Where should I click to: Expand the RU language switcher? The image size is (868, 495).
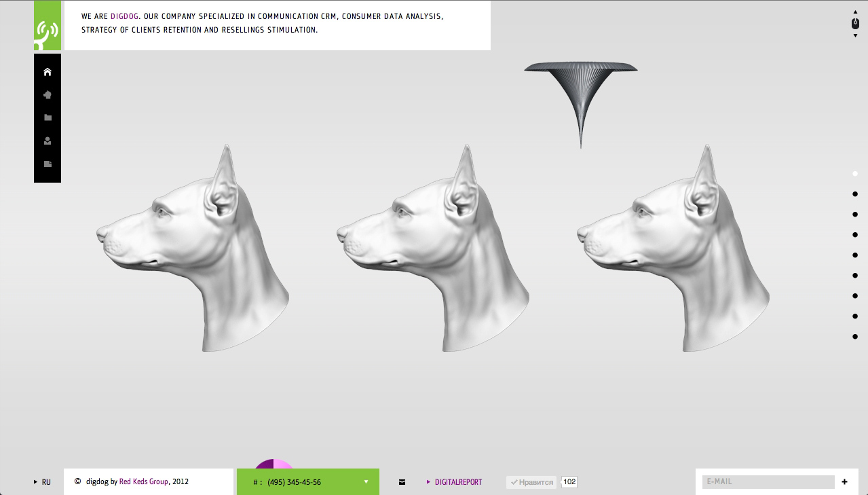[x=42, y=482]
